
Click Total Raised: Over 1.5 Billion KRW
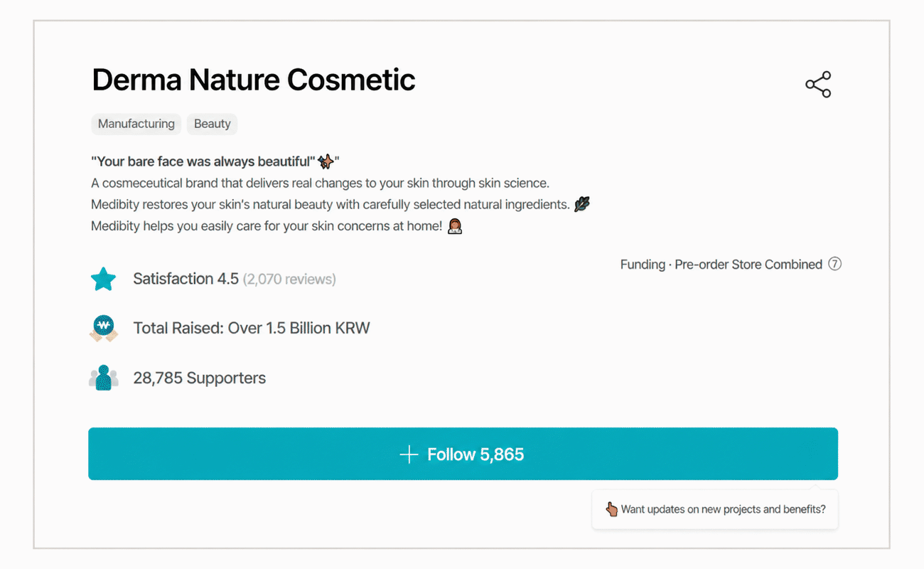click(x=252, y=328)
